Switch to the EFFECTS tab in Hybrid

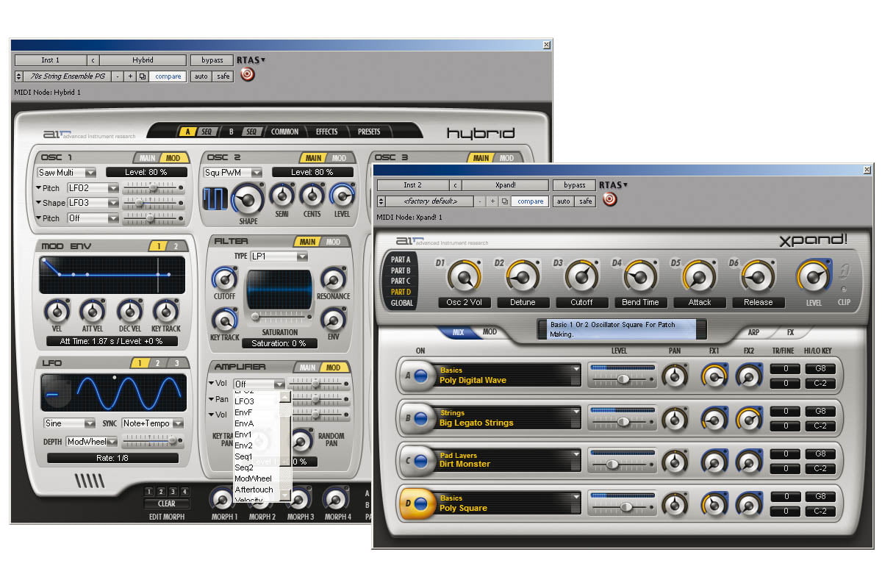click(326, 132)
